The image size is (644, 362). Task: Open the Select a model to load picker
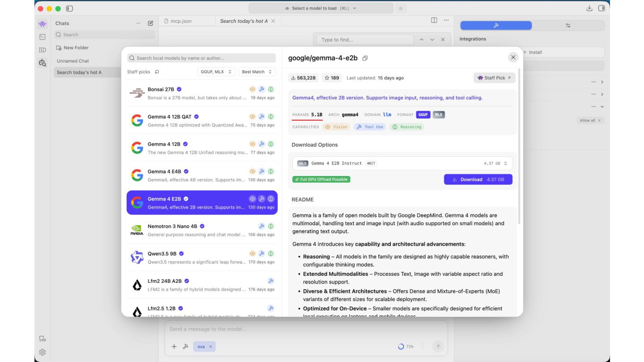tap(321, 8)
